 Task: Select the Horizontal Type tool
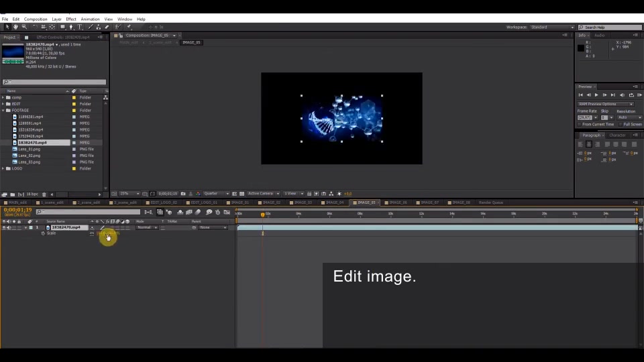(x=80, y=27)
